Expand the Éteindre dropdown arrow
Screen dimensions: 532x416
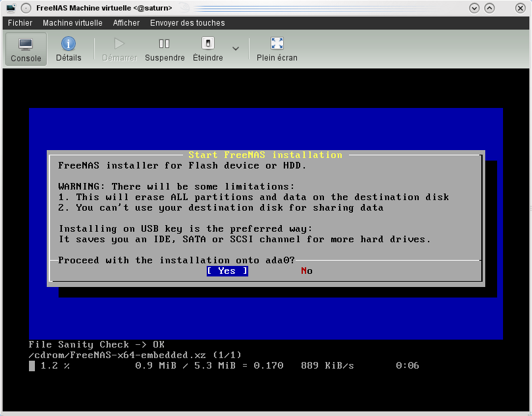click(236, 49)
